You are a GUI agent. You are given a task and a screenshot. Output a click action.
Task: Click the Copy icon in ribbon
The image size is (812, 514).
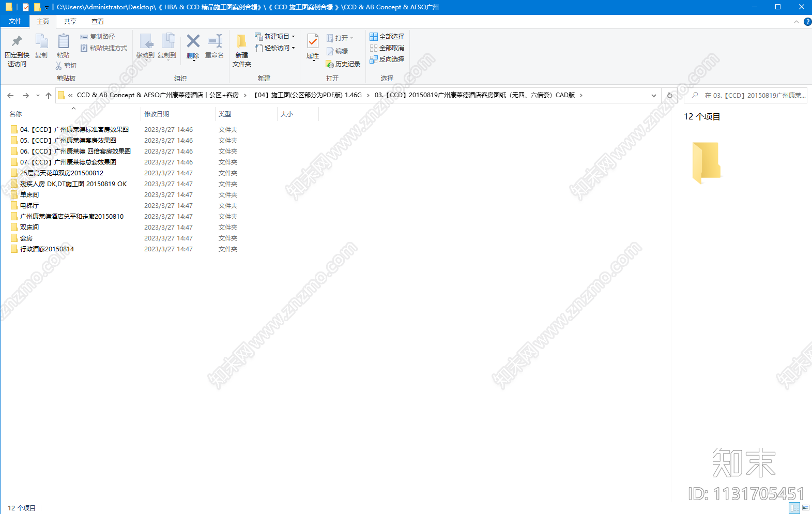41,41
